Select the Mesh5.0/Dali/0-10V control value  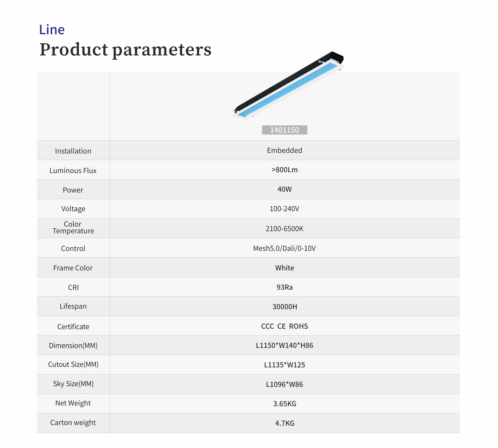(x=284, y=248)
